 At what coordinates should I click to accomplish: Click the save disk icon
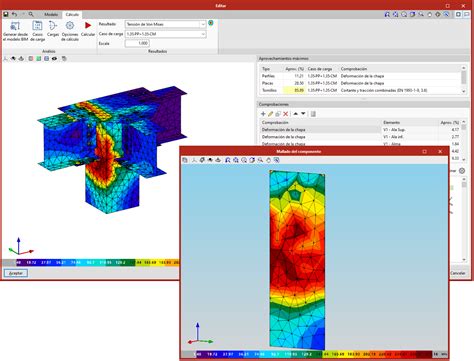(6, 14)
